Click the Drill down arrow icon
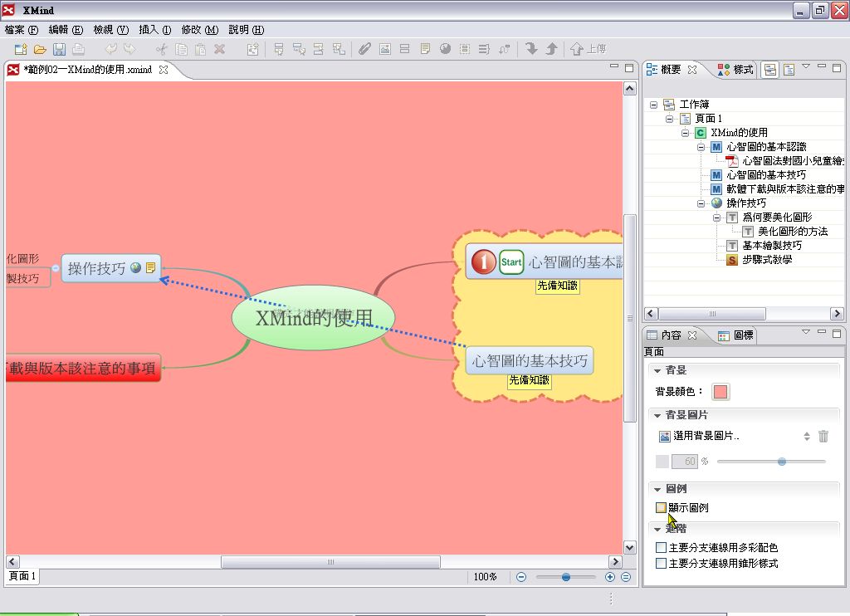Viewport: 850px width, 616px height. [x=532, y=49]
